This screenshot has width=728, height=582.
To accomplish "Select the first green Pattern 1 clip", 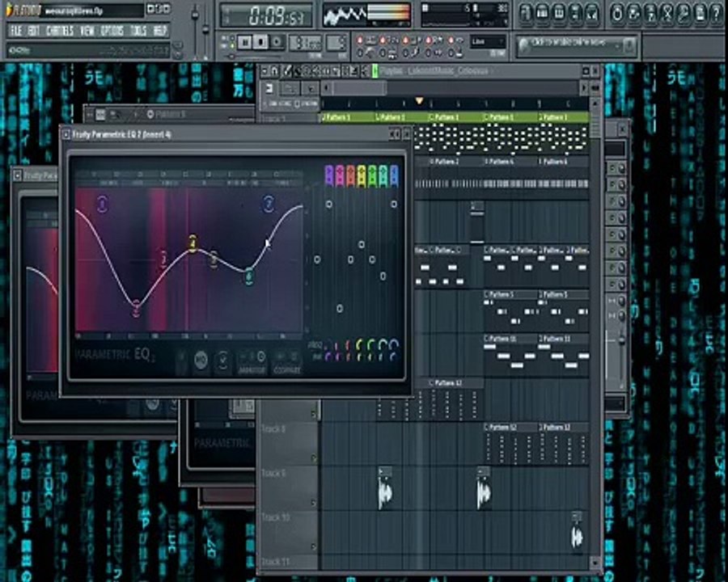I will point(348,118).
